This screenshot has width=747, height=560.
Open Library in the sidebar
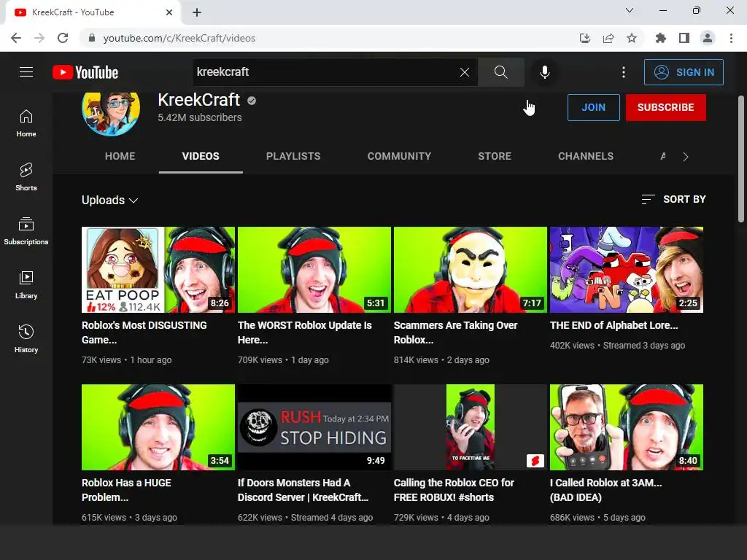pos(26,285)
